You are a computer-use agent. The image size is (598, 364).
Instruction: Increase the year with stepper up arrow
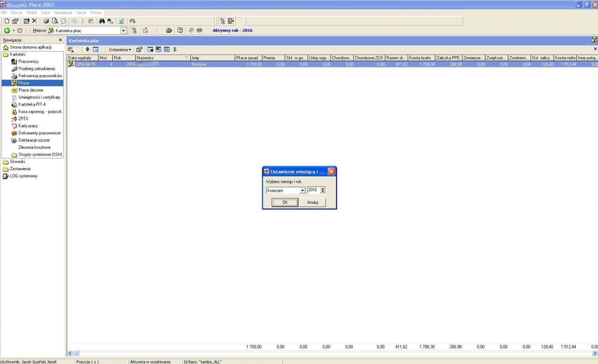click(323, 189)
